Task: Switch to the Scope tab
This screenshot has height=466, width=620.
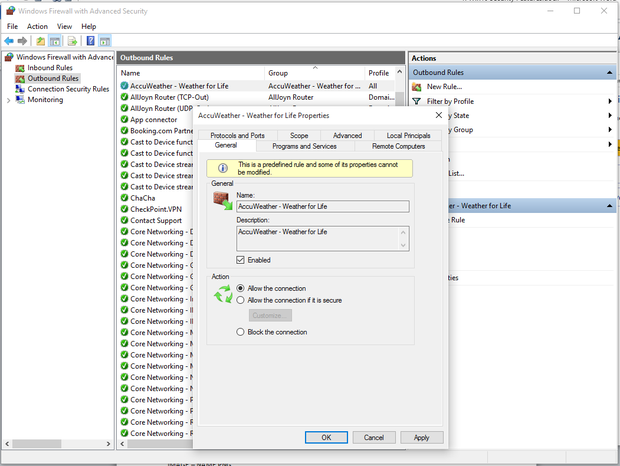Action: coord(299,135)
